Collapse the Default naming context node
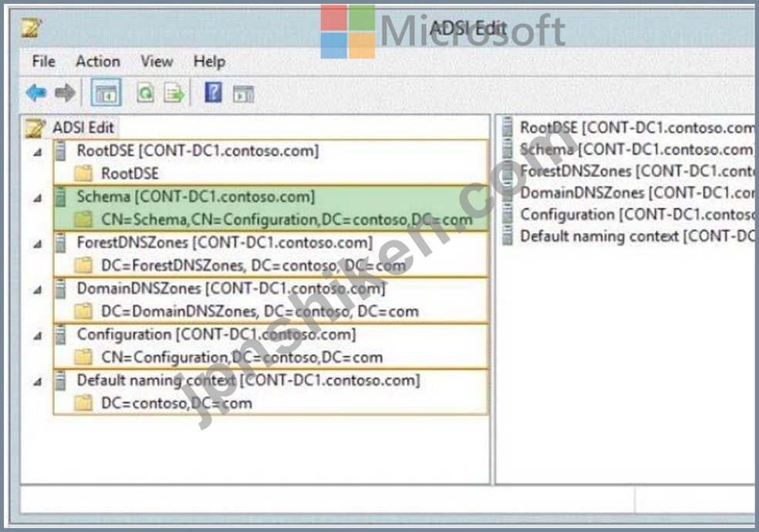 point(37,382)
